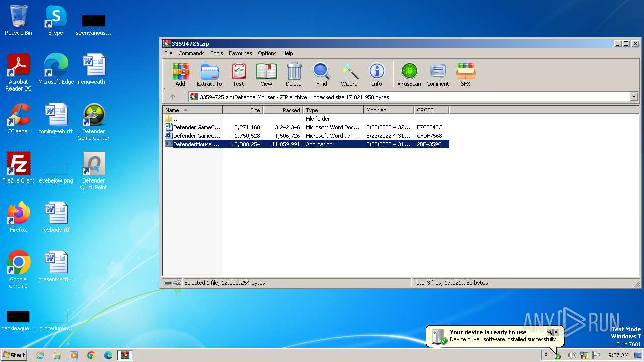This screenshot has width=644, height=362.
Task: Click the View file icon
Action: (266, 74)
